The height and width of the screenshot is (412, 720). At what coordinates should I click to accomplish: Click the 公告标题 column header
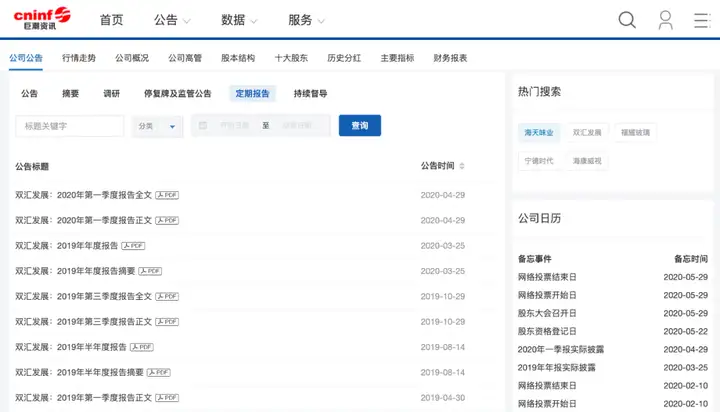tap(32, 166)
